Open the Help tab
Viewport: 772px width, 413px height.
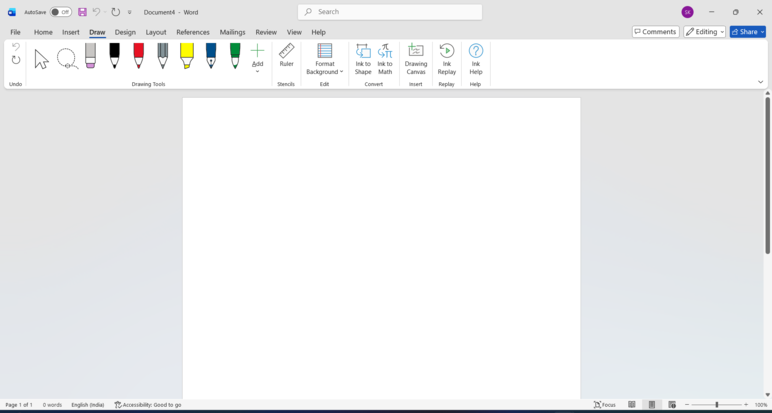pos(319,32)
